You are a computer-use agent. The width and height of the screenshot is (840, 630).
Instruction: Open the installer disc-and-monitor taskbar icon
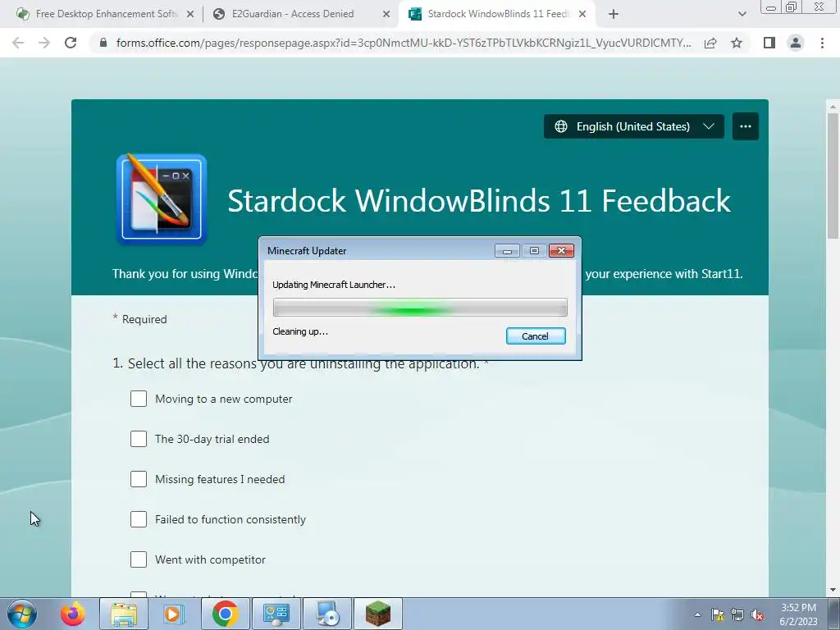[327, 614]
